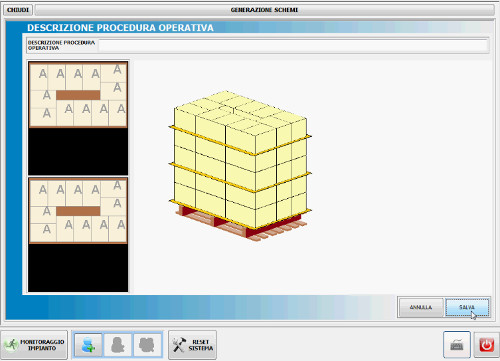Click the add user login icon
500x361 pixels.
click(88, 345)
